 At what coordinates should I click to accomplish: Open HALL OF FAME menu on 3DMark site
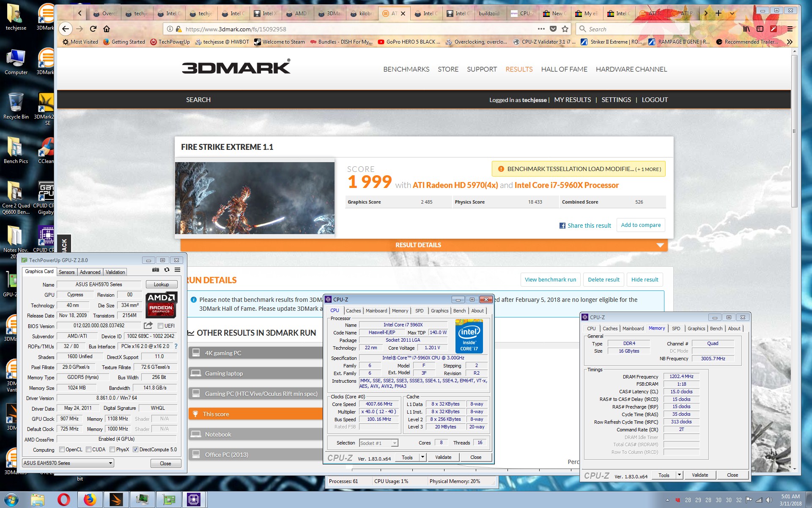[x=564, y=69]
